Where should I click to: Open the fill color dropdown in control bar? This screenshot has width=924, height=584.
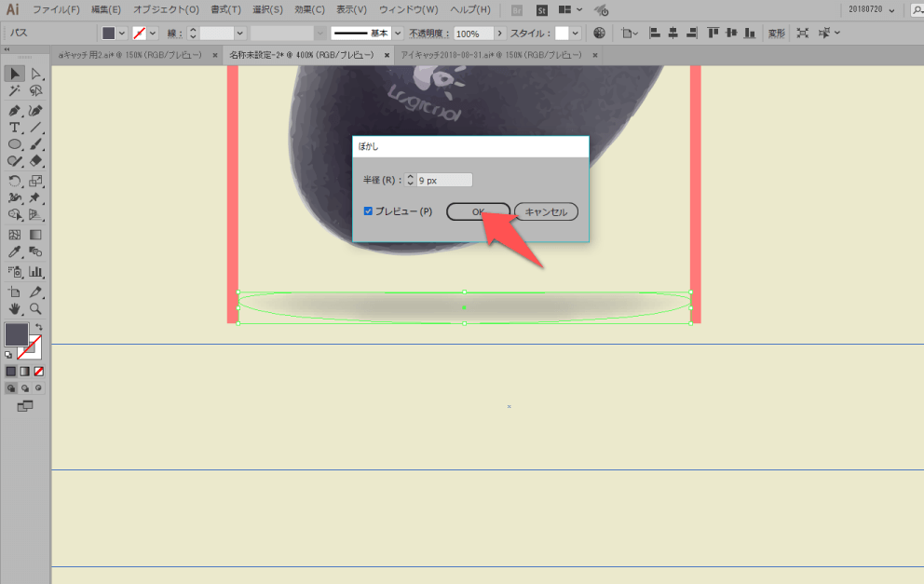(x=122, y=33)
